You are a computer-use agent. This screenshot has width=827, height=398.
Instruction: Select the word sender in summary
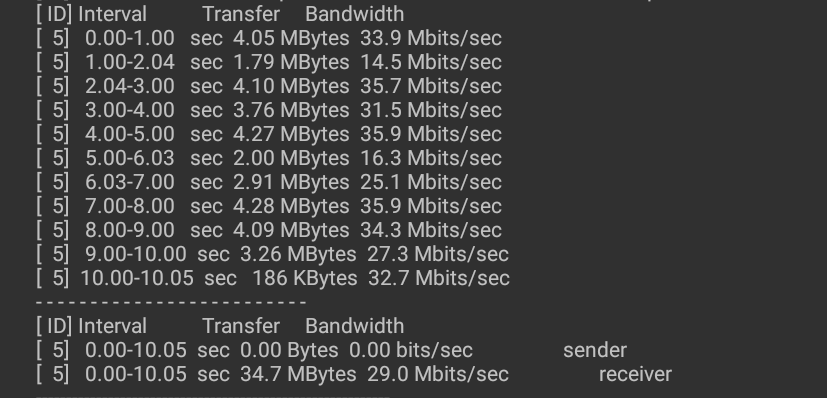coord(595,350)
